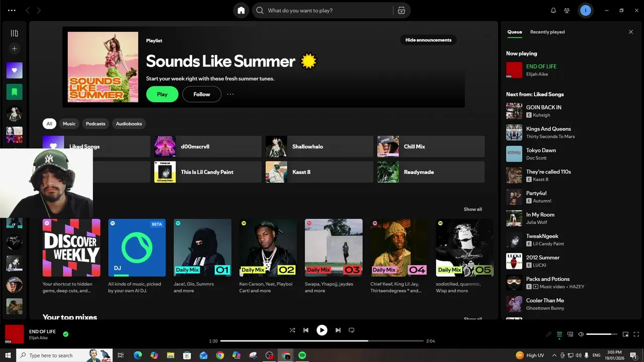Select Tokyo Dawn in the queue
The height and width of the screenshot is (362, 644).
tap(571, 154)
